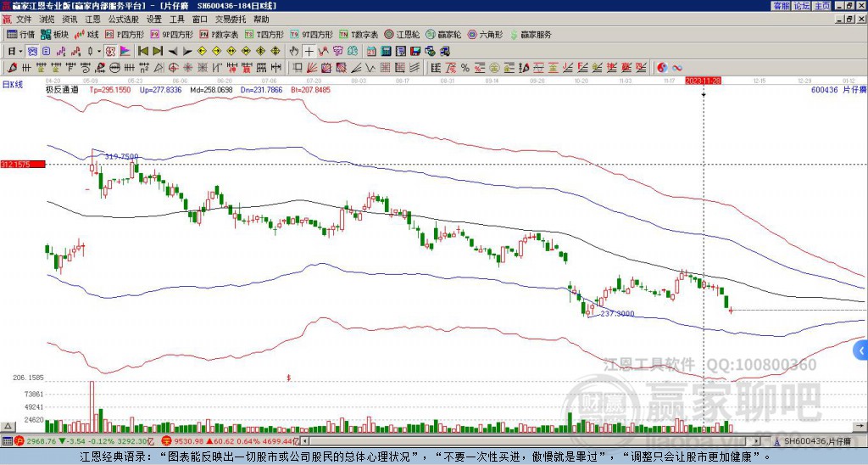Open the P四方形 tool
The width and height of the screenshot is (868, 465).
(125, 34)
